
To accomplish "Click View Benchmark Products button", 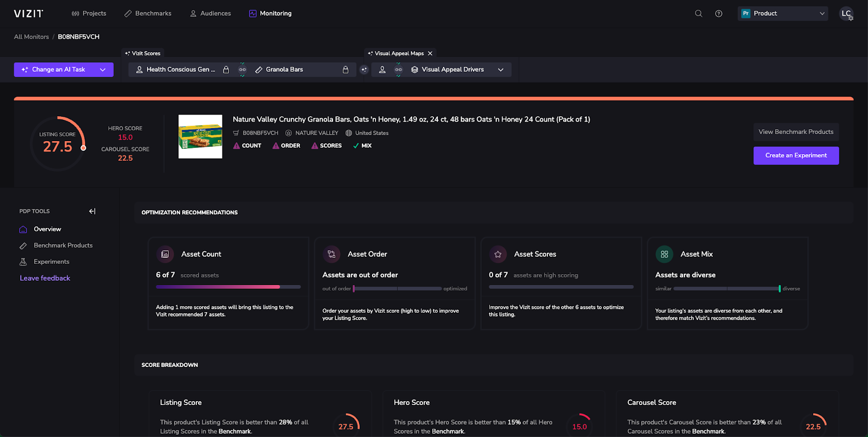I will (796, 132).
